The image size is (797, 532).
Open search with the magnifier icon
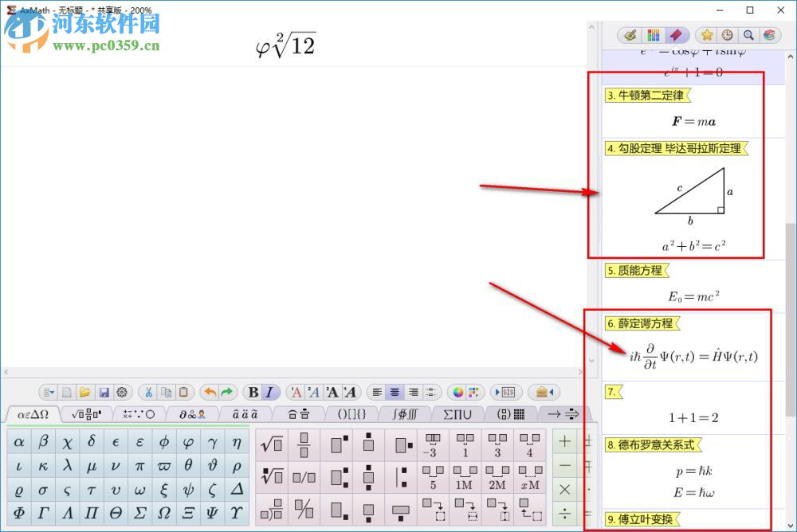(748, 35)
